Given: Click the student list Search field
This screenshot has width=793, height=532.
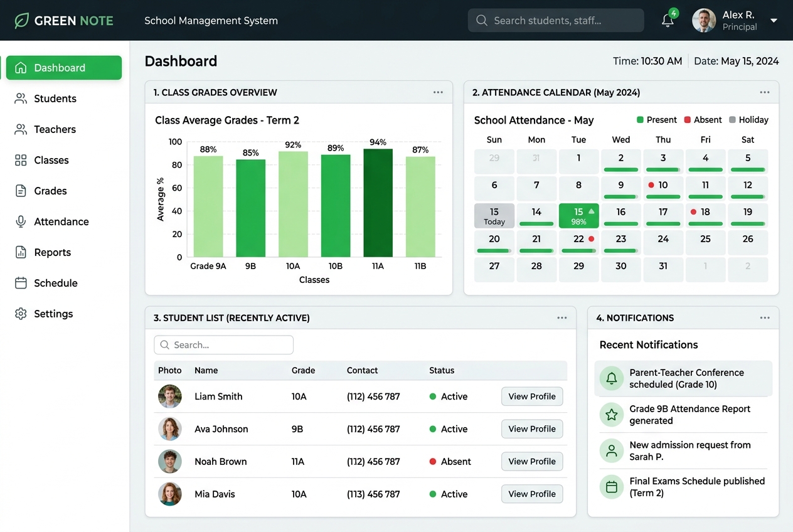Looking at the screenshot, I should click(x=224, y=345).
